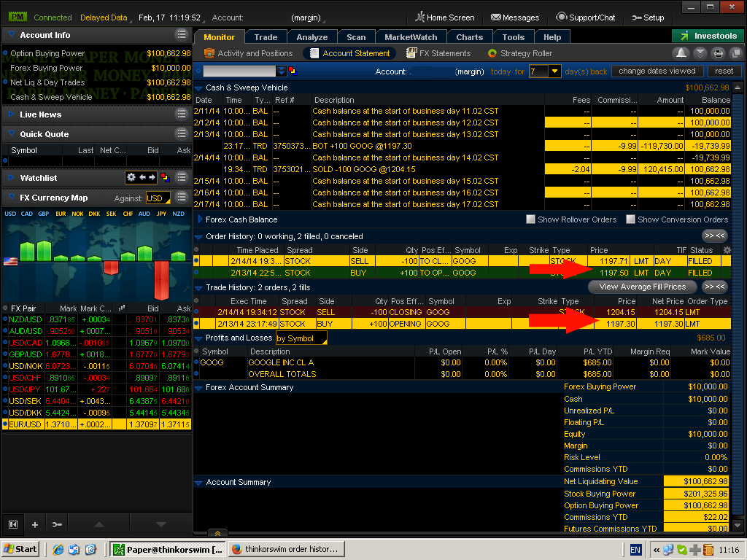Switch to the Firefox thinkorswim order history window
747x560 pixels.
coord(286,549)
